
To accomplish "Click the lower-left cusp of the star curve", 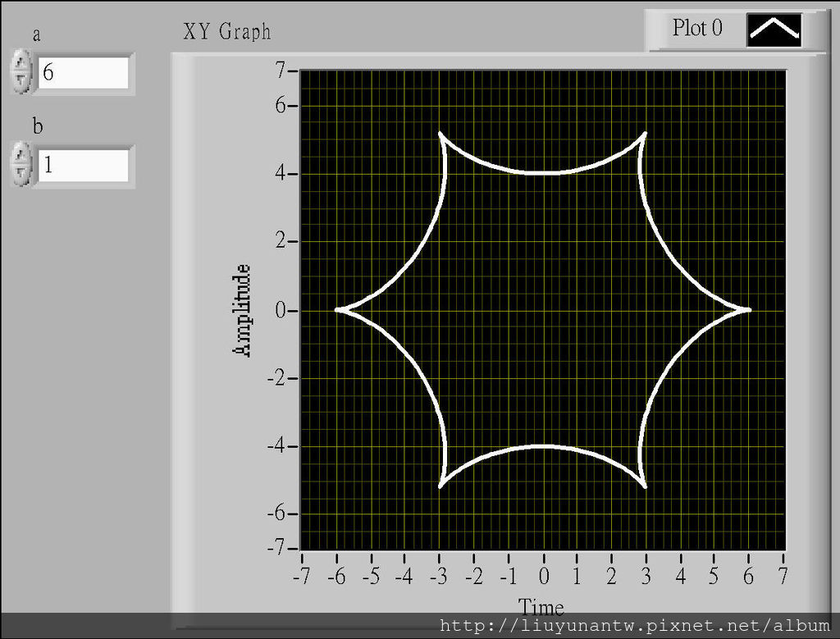I will [x=441, y=486].
